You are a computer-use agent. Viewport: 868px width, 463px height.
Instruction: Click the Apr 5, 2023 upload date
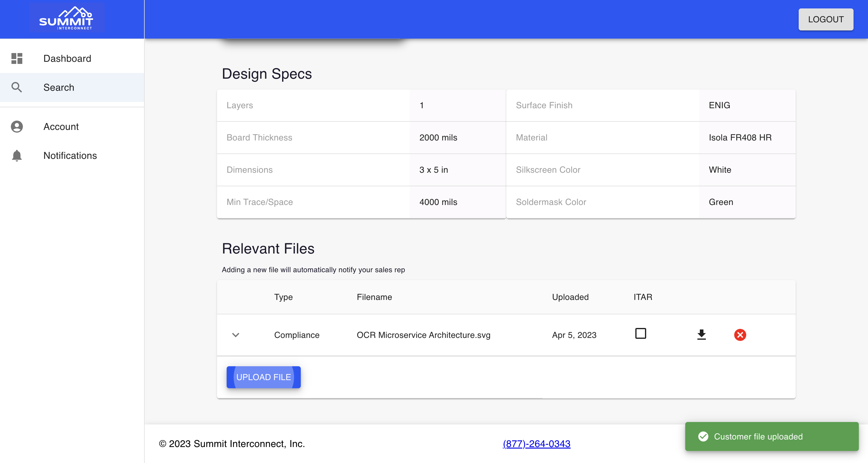574,335
